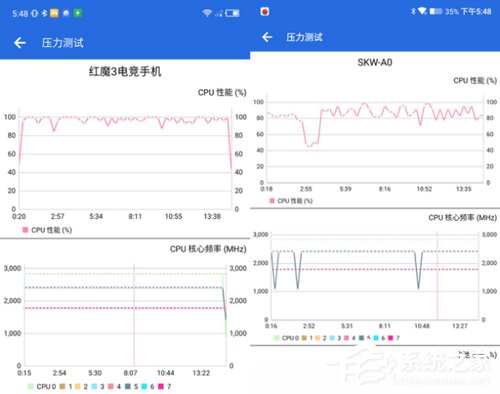Click core 1 legend swatch in left chart

62,386
